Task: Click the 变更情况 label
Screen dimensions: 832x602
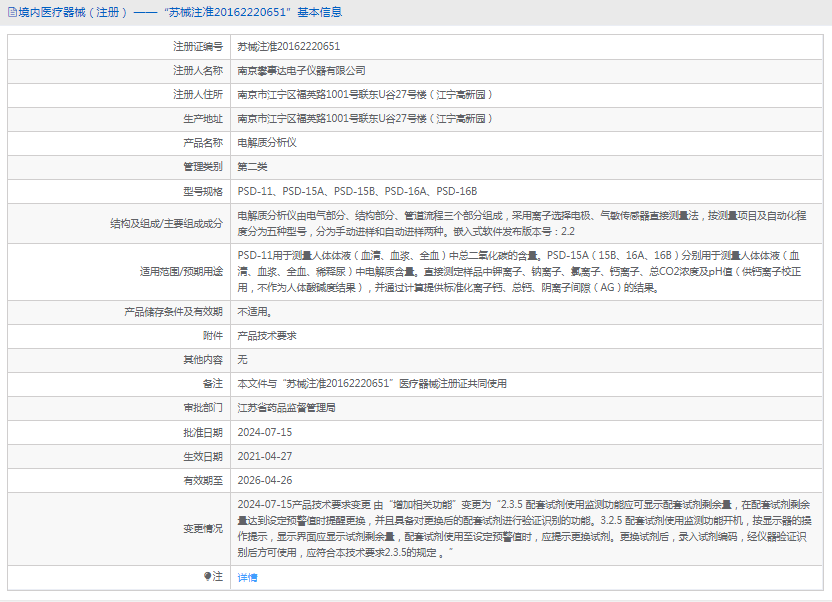Action: pos(203,529)
